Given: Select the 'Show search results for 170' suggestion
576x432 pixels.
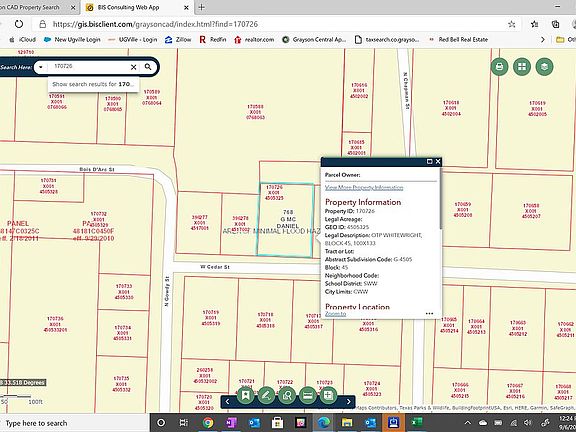Looking at the screenshot, I should (93, 84).
